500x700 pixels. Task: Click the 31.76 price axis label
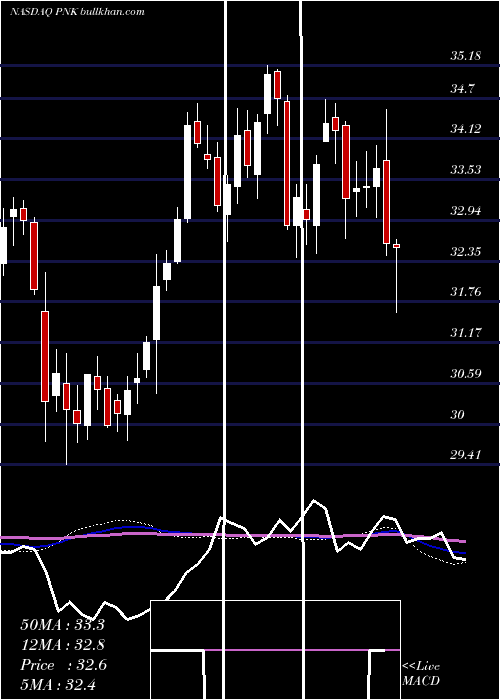pyautogui.click(x=466, y=292)
